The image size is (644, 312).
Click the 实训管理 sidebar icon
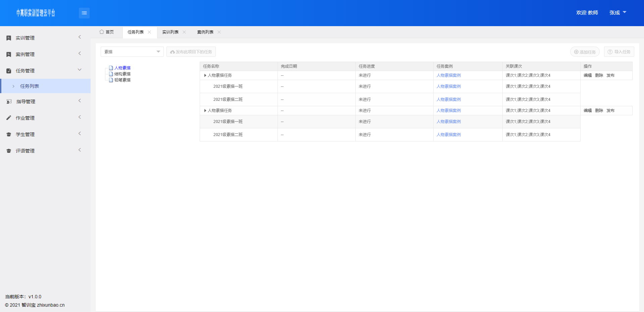click(x=9, y=38)
